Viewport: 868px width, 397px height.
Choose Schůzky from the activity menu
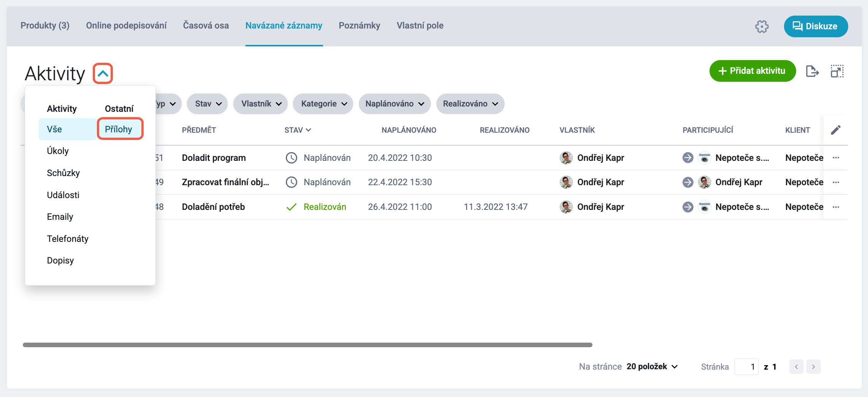(x=63, y=173)
